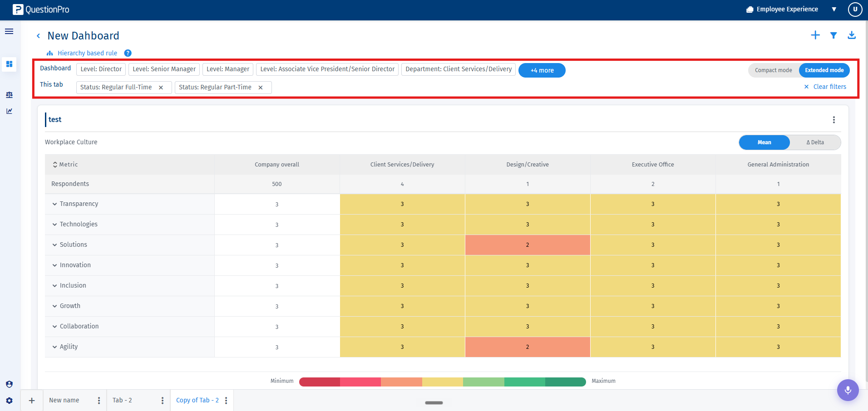Add new widget with plus icon
The image size is (868, 411).
point(815,35)
